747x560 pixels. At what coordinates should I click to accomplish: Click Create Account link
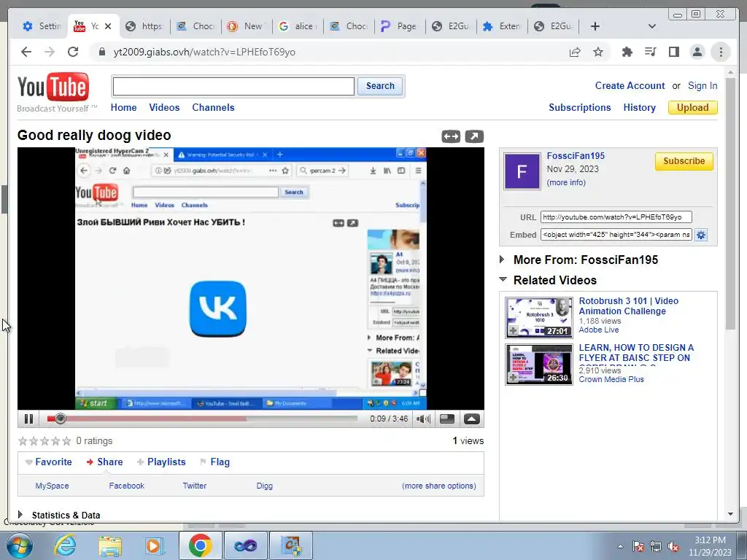point(630,86)
